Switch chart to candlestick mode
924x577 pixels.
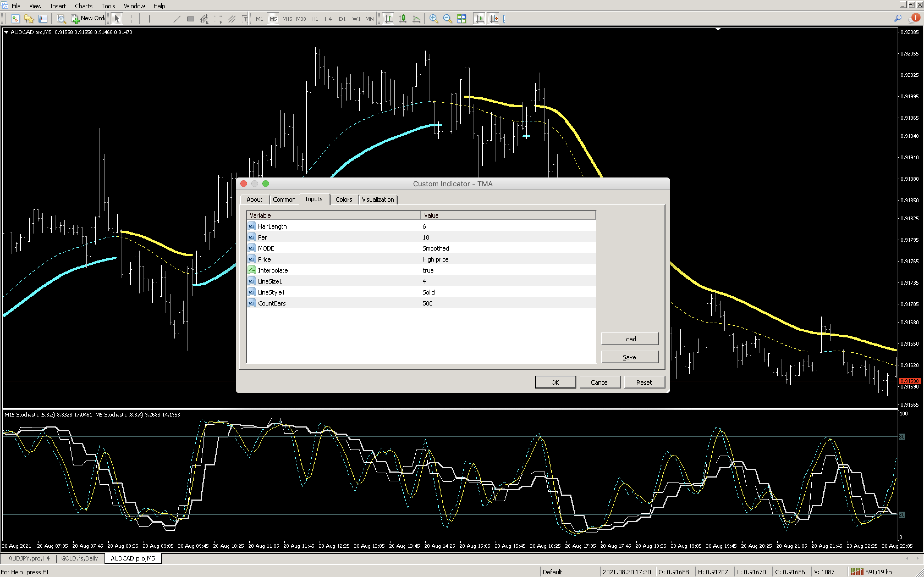click(x=402, y=19)
